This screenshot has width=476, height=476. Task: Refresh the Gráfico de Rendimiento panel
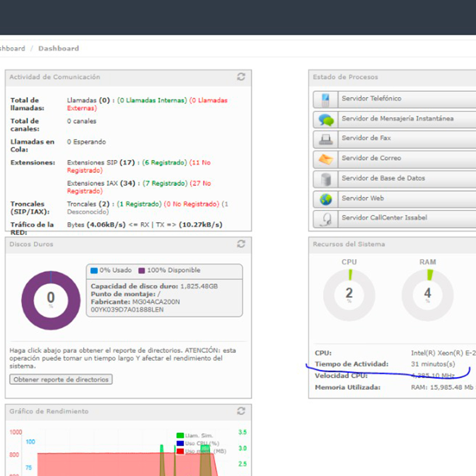[241, 411]
